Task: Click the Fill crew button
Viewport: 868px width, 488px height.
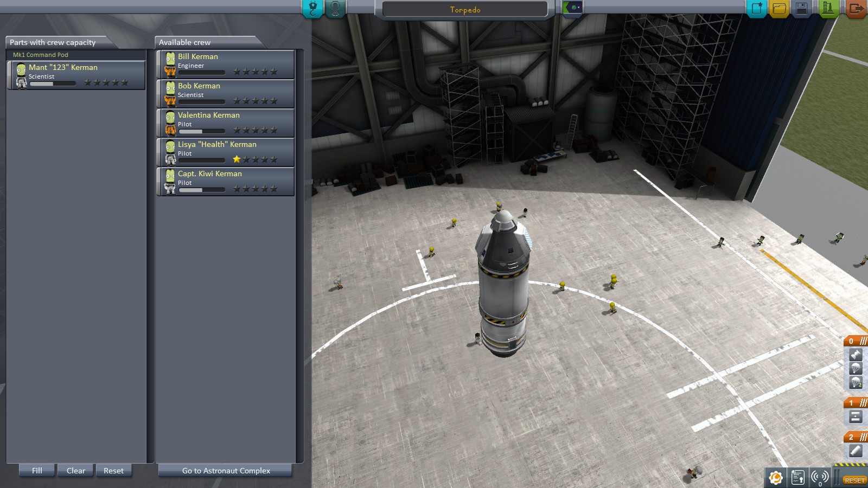Action: click(37, 471)
